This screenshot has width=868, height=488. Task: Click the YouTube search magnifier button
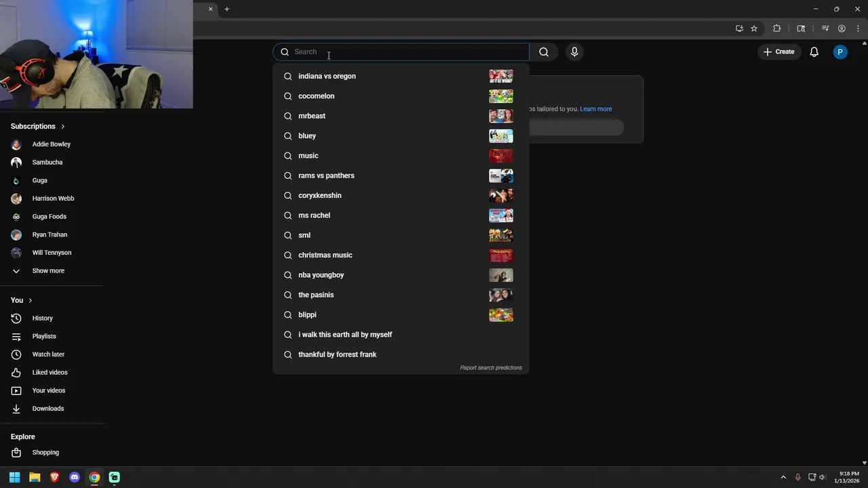click(x=544, y=52)
